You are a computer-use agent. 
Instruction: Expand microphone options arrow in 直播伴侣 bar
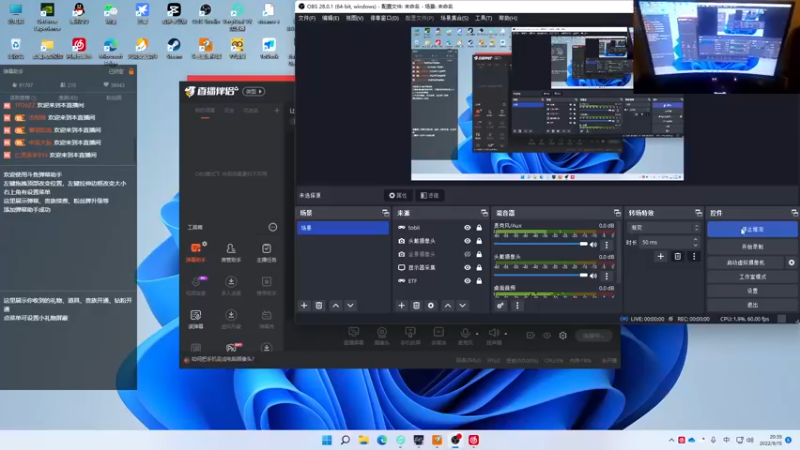477,334
